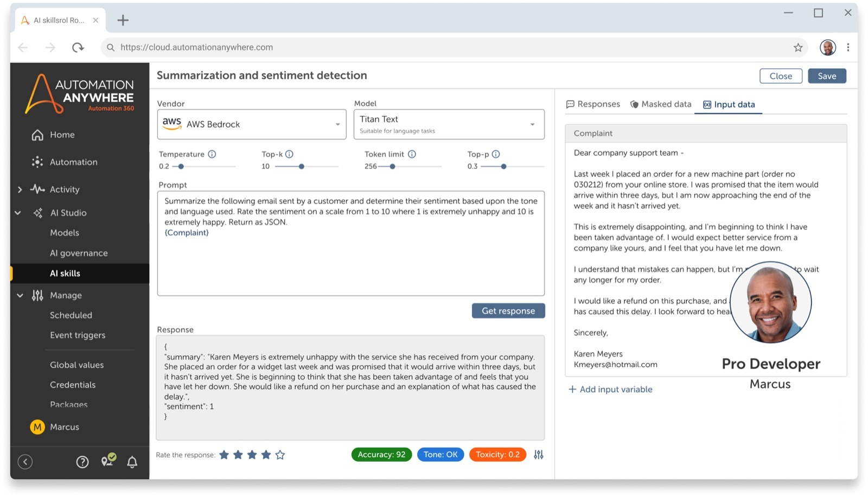Open the Vendor AWS Bedrock dropdown
This screenshot has height=497, width=868.
pos(252,124)
